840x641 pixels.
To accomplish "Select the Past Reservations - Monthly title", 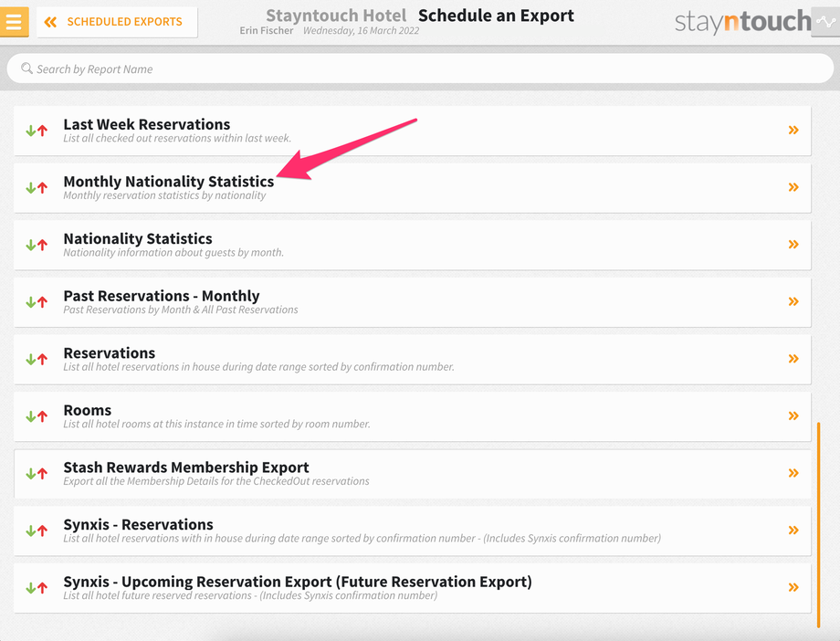I will click(x=162, y=296).
